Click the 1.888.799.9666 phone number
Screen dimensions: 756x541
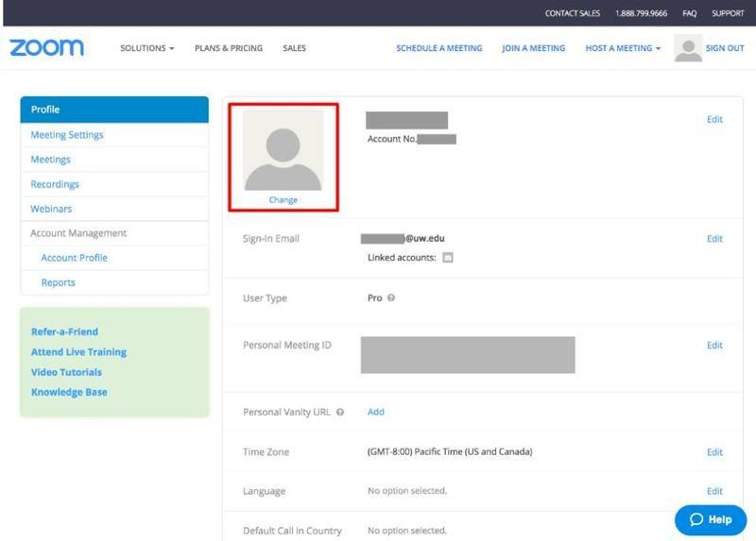[x=641, y=13]
